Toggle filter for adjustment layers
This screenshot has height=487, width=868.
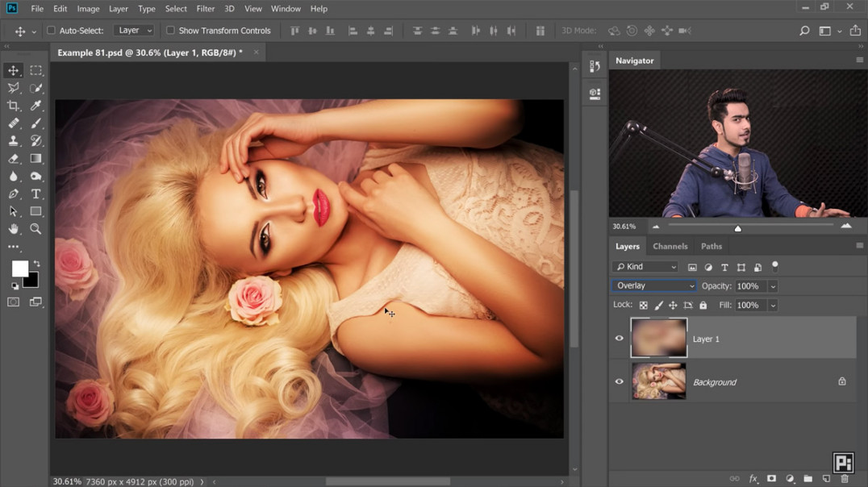tap(708, 268)
